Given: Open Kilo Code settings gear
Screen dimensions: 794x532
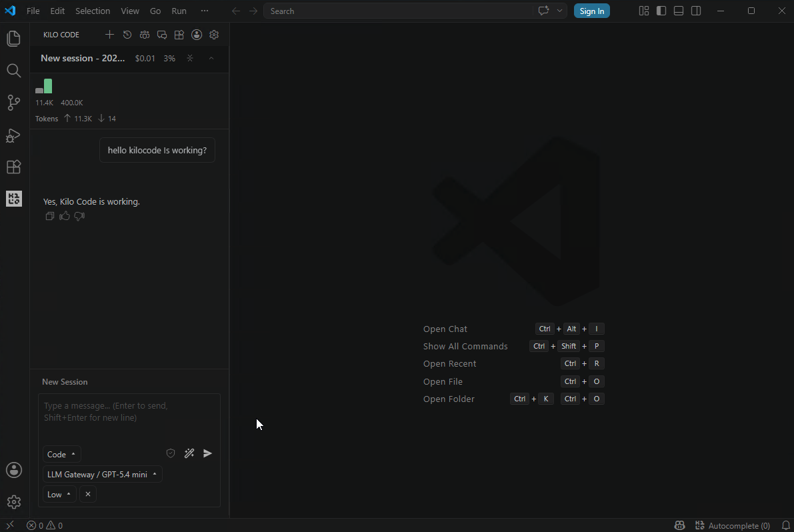Looking at the screenshot, I should click(214, 35).
